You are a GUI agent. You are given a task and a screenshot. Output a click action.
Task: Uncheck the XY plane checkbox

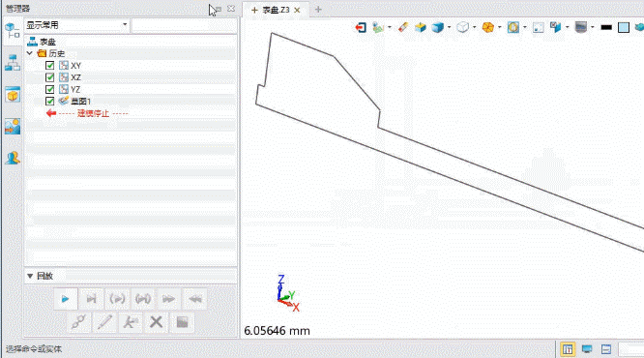[x=49, y=66]
